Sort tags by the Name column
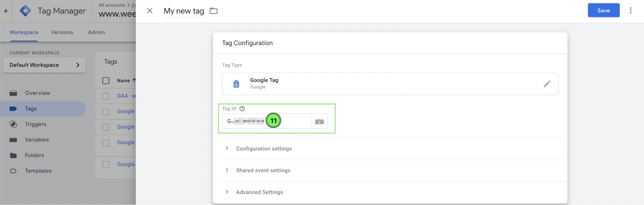The image size is (644, 205). point(126,81)
